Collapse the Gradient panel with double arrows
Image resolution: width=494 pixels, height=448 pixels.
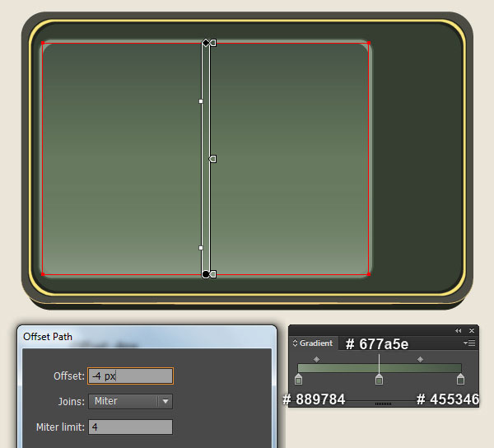[x=459, y=330]
